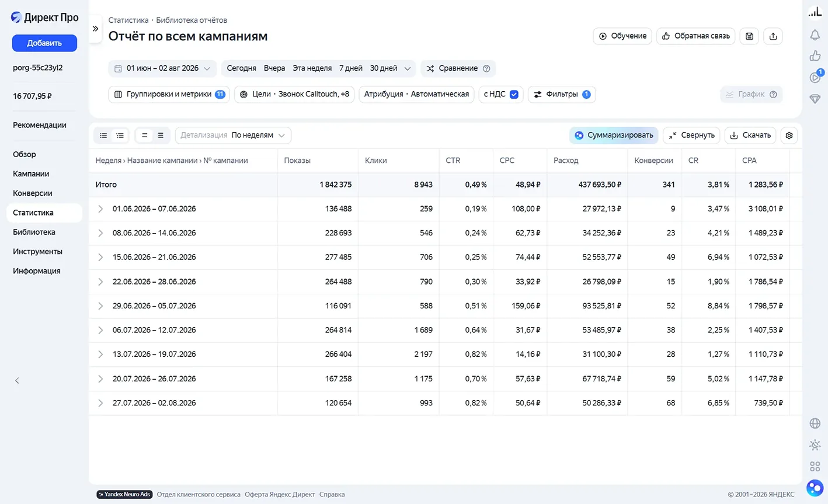Show help for Сравнение question mark
Viewport: 828px width, 504px height.
click(x=486, y=68)
